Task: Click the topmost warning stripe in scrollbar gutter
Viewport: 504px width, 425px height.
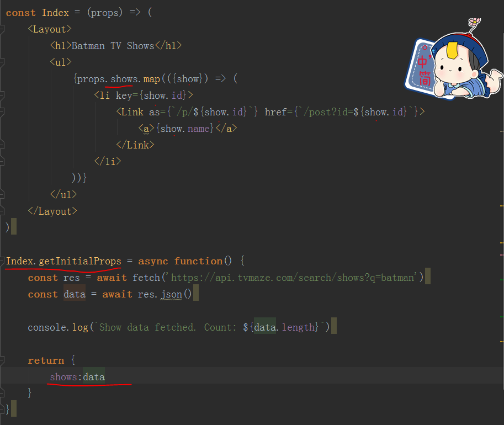Action: tap(501, 132)
